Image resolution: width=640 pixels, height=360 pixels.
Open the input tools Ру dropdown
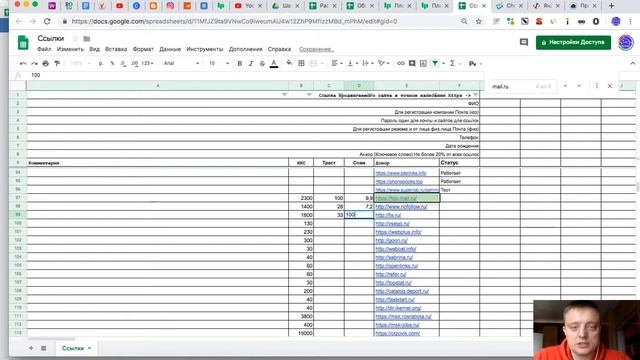click(x=475, y=64)
